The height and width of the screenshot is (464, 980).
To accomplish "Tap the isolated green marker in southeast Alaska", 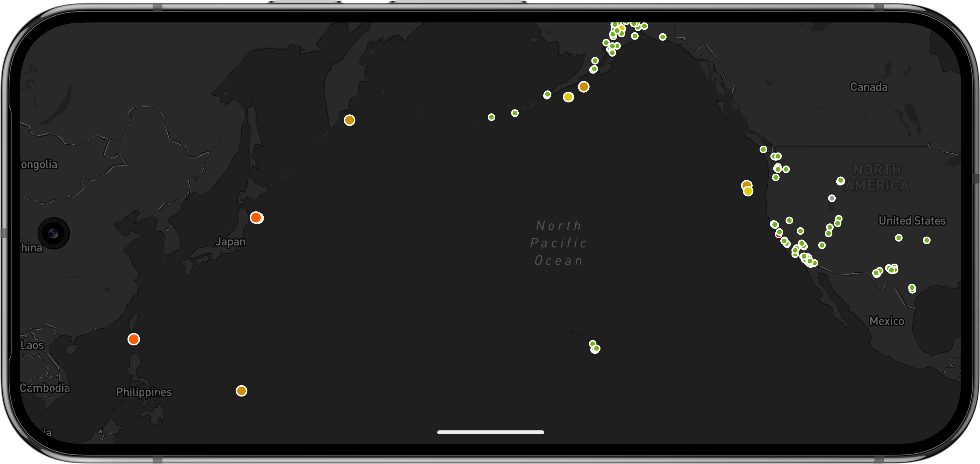I will (x=662, y=37).
